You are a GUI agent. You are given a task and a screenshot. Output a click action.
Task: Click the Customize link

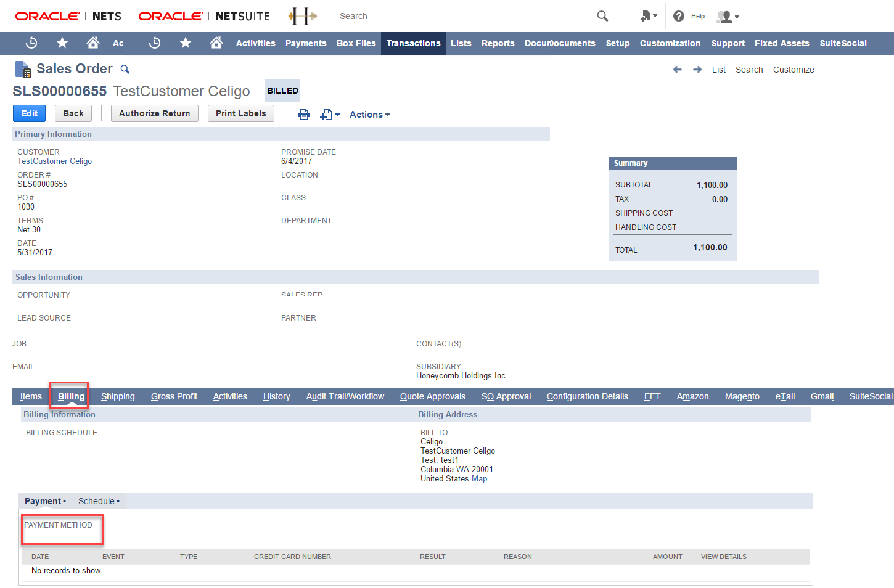coord(794,70)
